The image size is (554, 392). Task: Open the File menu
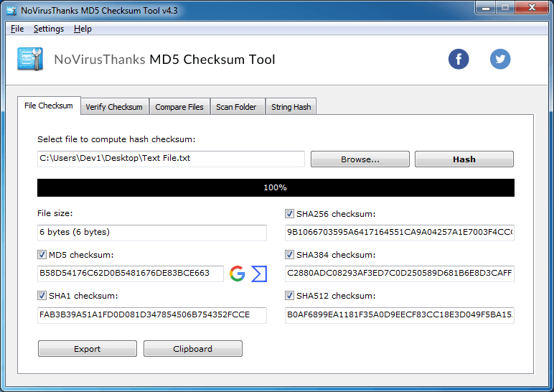tap(17, 29)
